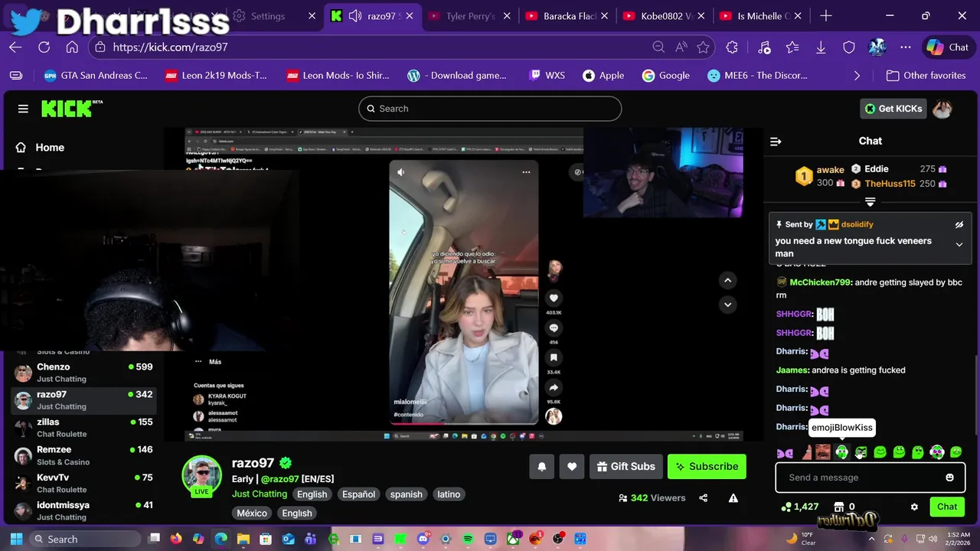This screenshot has height=551, width=980.
Task: Open a new browser tab
Action: [x=825, y=16]
